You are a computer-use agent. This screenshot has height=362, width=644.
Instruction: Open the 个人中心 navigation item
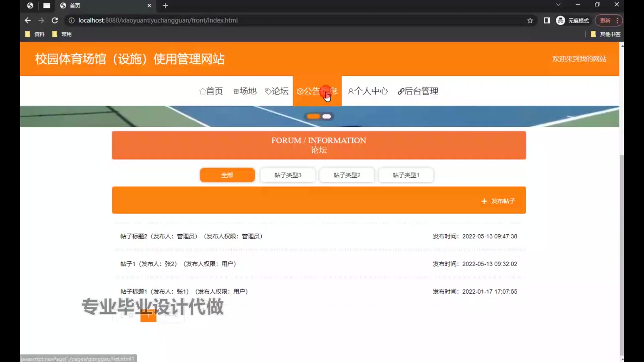click(x=368, y=91)
